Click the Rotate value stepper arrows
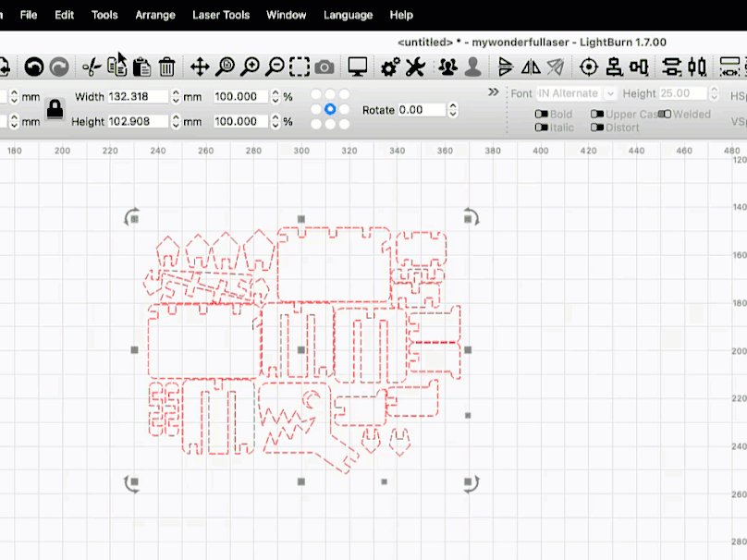The height and width of the screenshot is (560, 747). (452, 110)
